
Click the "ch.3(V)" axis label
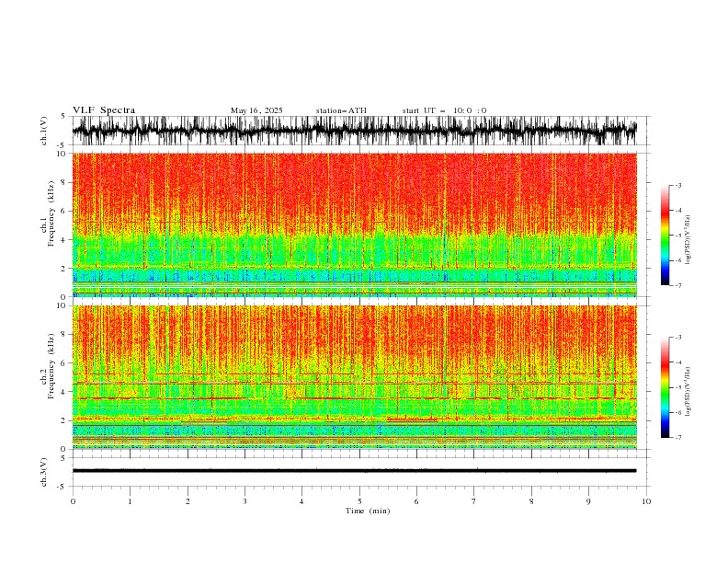point(44,472)
